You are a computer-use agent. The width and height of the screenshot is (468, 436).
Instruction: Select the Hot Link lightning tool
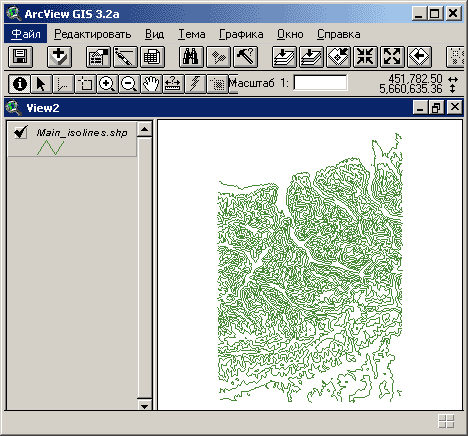pos(195,84)
